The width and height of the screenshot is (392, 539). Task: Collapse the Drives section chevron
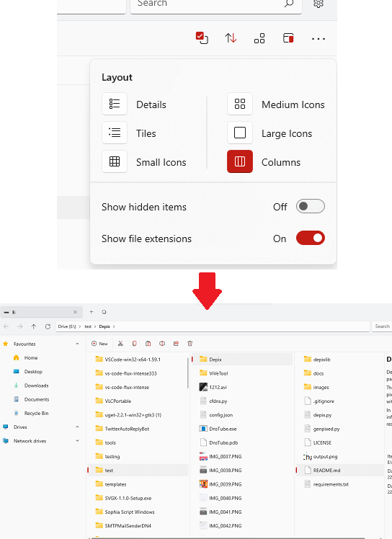click(77, 427)
